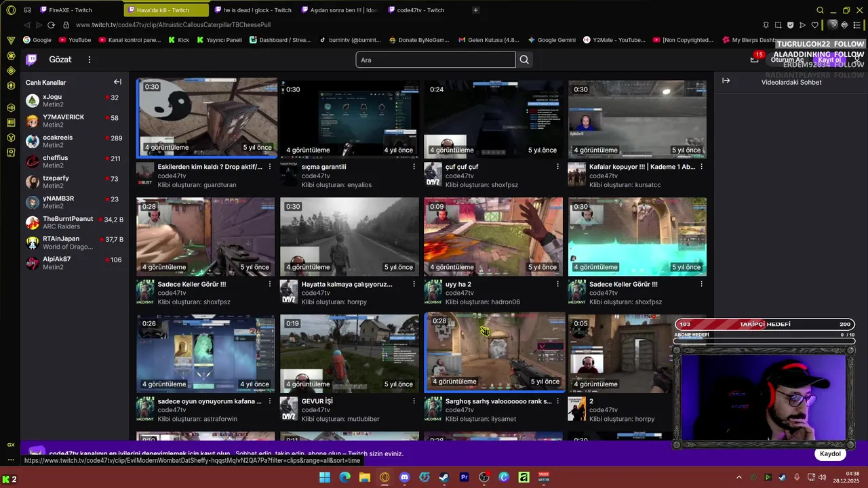Reload the page in the browser toolbar
Viewport: 868px width, 488px height.
pyautogui.click(x=51, y=25)
